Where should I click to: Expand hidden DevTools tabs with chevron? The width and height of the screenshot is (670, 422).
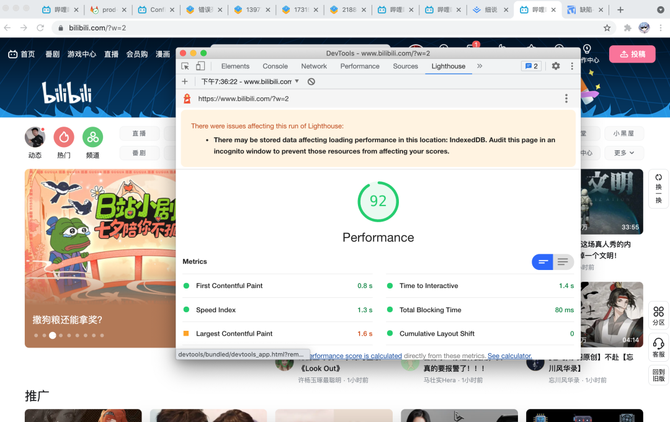coord(479,66)
